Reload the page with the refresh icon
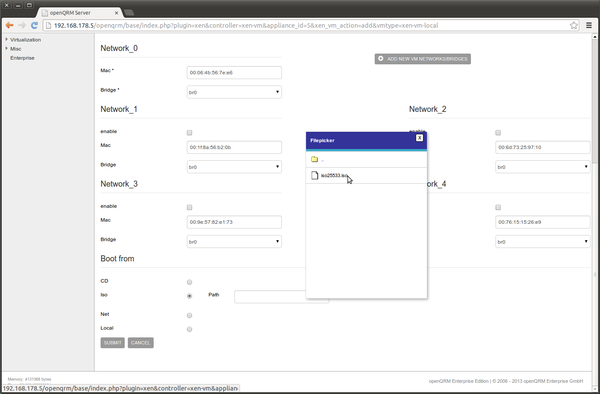 34,25
